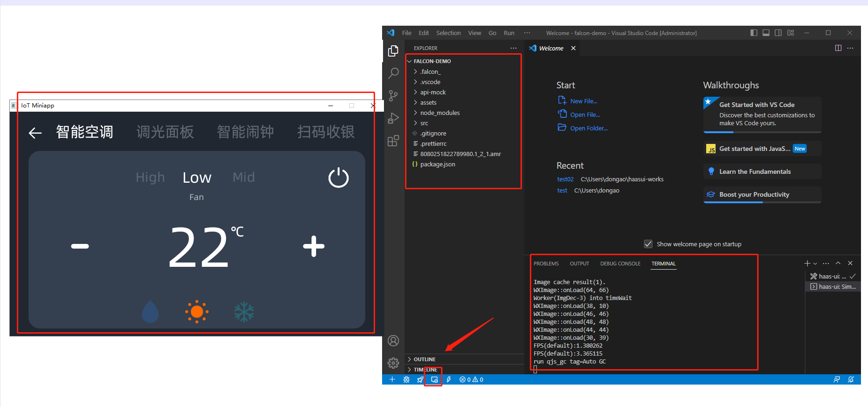This screenshot has width=868, height=407.
Task: Switch to the 调光面板 tab
Action: (x=165, y=132)
